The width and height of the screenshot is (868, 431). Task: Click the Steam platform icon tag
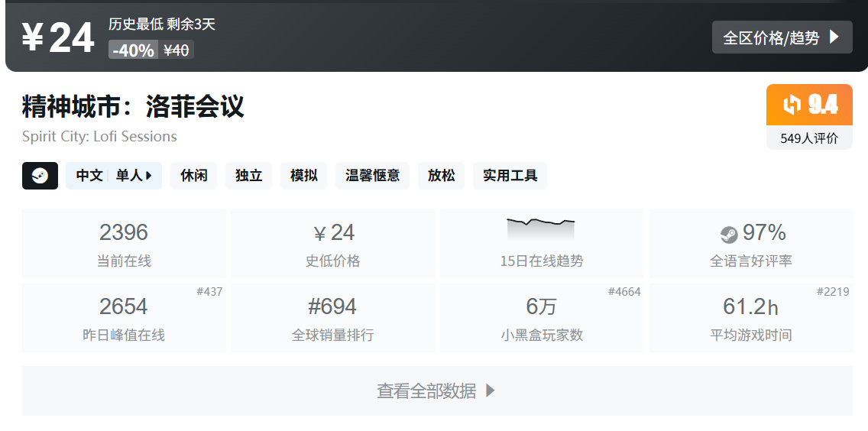click(x=40, y=176)
